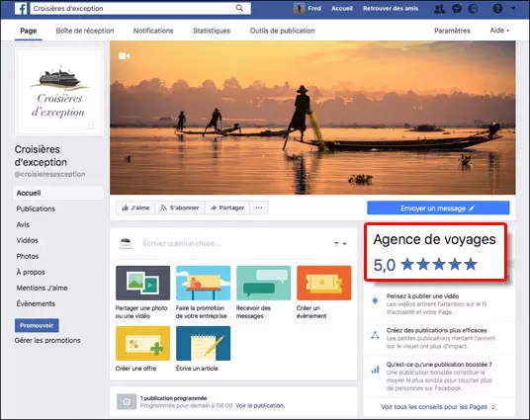The image size is (530, 420).
Task: Click @croisieresexception username
Action: 49,174
